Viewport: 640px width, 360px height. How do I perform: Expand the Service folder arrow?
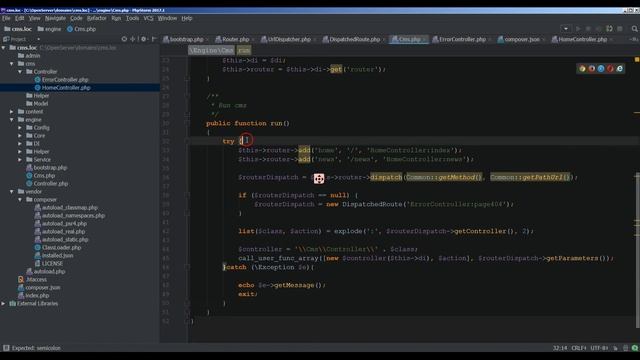click(x=20, y=160)
